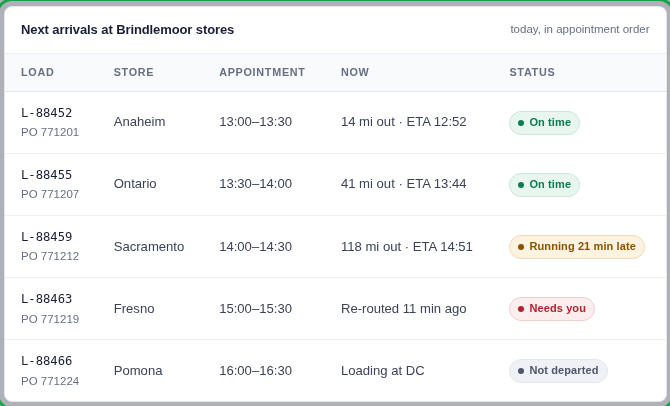Click 'Re-routed 11 min ago' cell
Screen dimensions: 670x406
tap(403, 309)
